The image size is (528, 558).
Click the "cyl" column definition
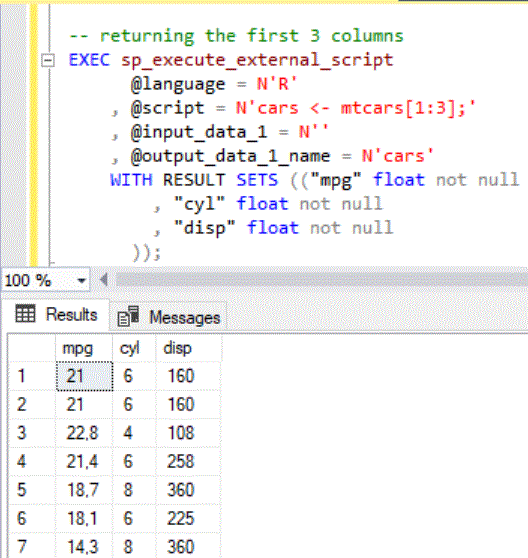[278, 204]
